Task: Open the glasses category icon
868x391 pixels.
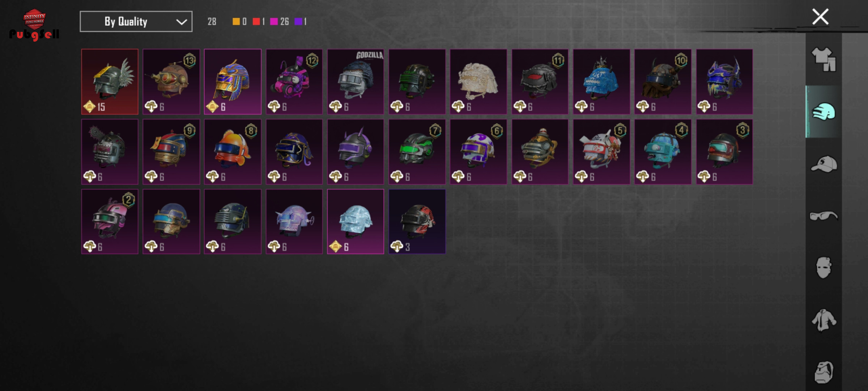Action: tap(824, 216)
